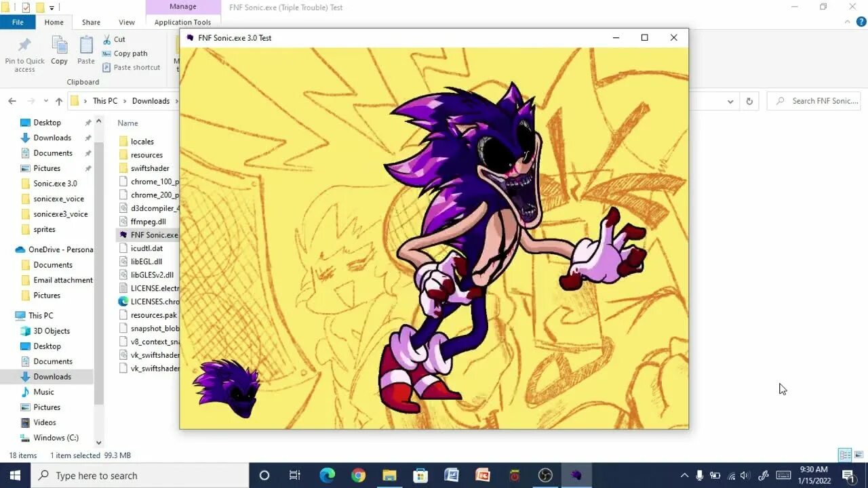Select the libEGL.dll file

click(146, 262)
